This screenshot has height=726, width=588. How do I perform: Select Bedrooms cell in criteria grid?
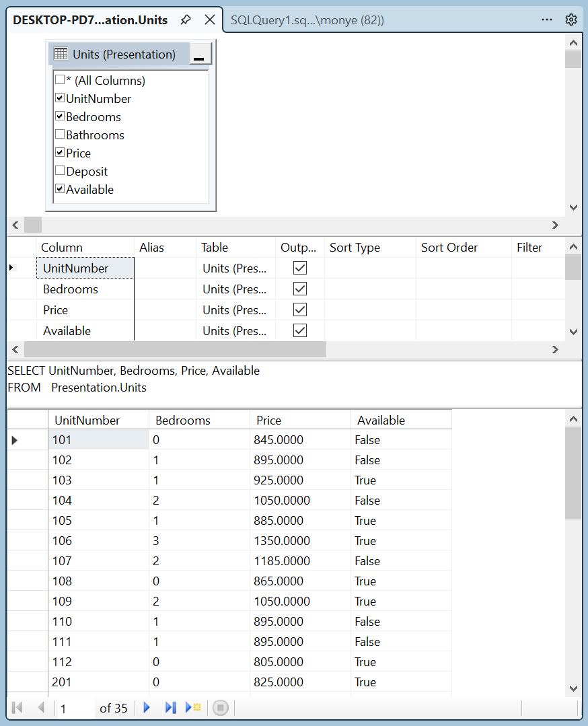pos(85,289)
